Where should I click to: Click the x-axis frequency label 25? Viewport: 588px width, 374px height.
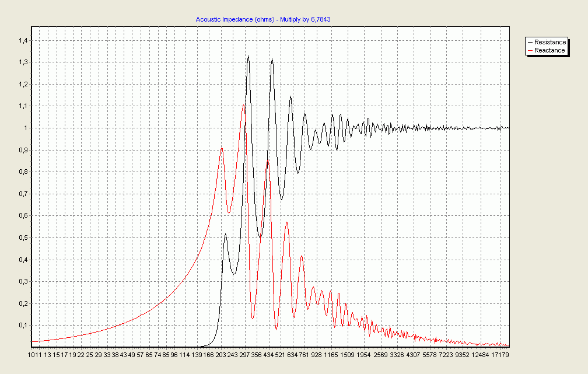(x=89, y=355)
